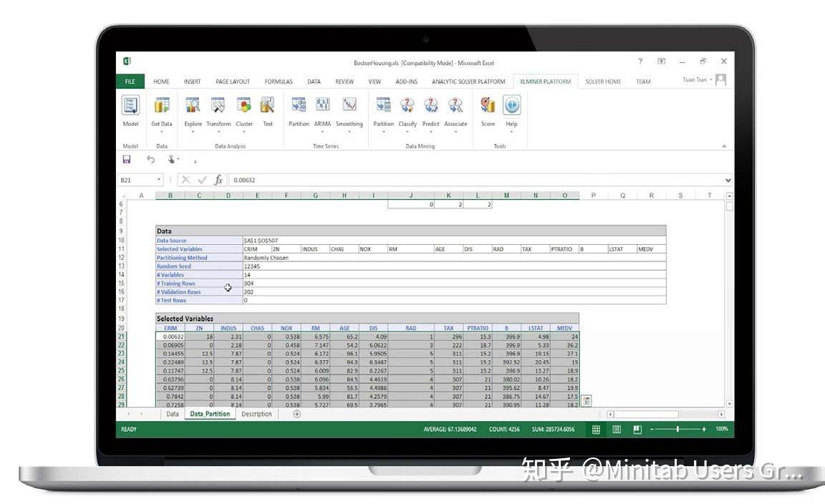Switch to the Description worksheet

[x=257, y=414]
